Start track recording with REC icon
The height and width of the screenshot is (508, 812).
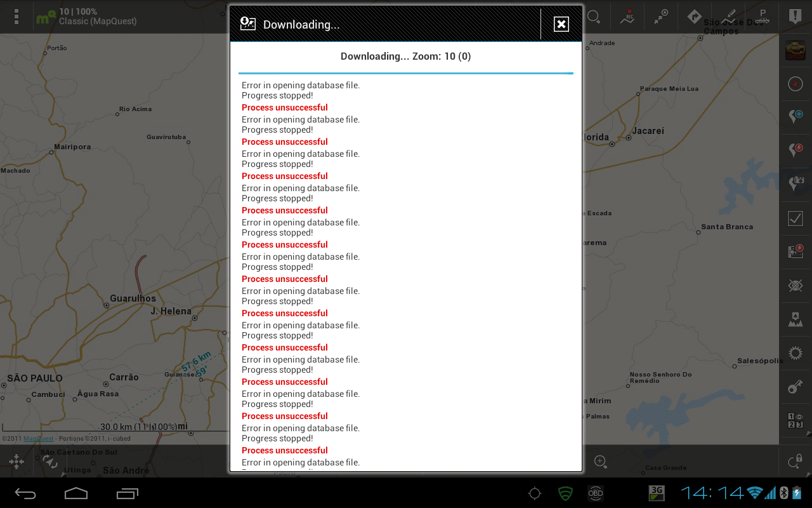[627, 17]
